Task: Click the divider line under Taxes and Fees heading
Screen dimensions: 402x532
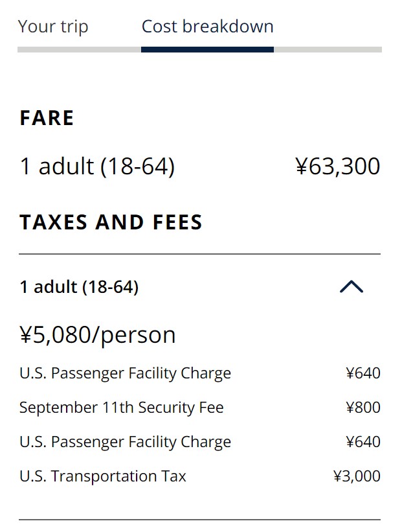Action: pos(199,254)
